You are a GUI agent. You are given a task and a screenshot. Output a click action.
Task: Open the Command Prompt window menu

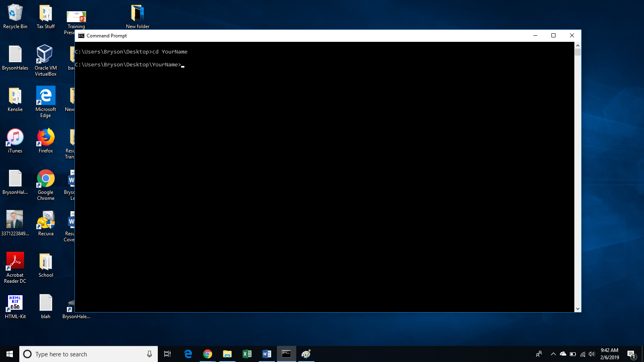click(80, 35)
